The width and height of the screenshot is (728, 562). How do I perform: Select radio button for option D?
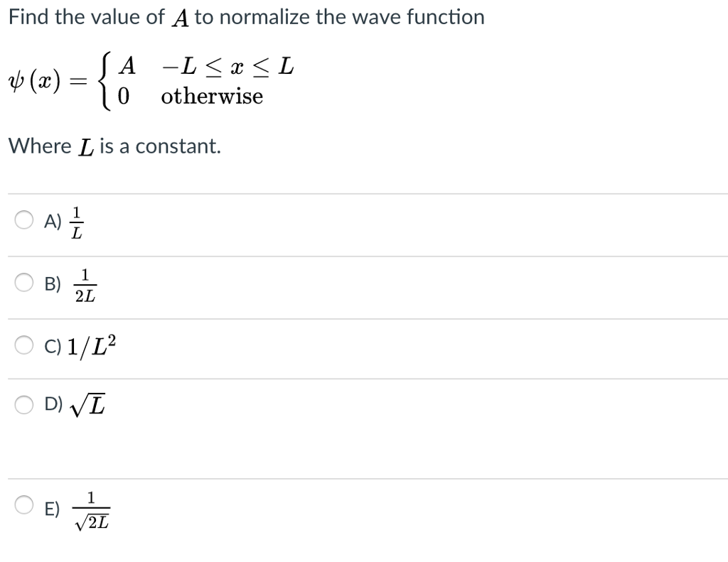(23, 404)
